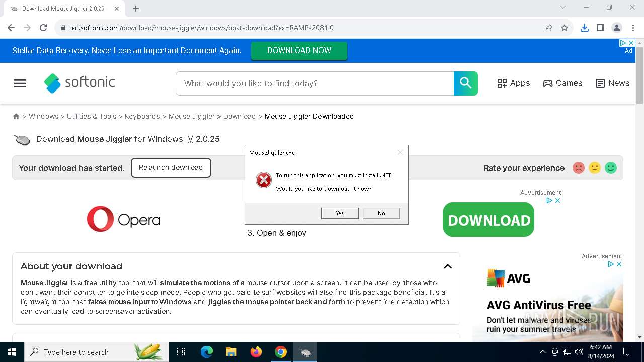Reload the page with the refresh icon

coord(43,28)
